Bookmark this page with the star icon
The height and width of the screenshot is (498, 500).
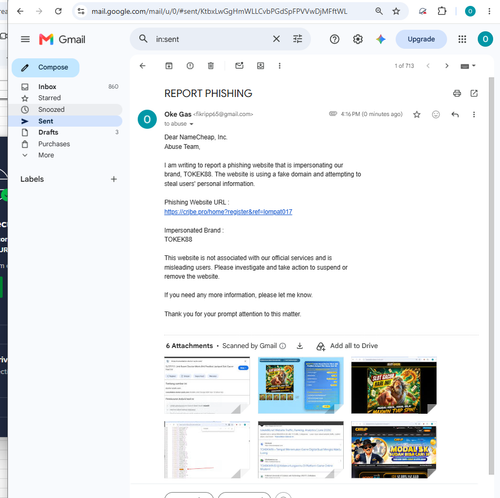396,11
